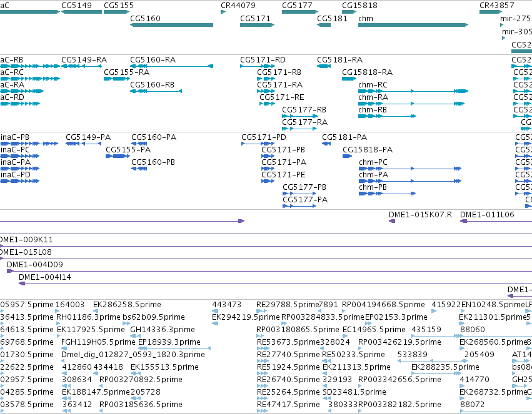Click the DME1-015L08 clone feature
Viewport: 532px width, 414px height.
pyautogui.click(x=266, y=259)
